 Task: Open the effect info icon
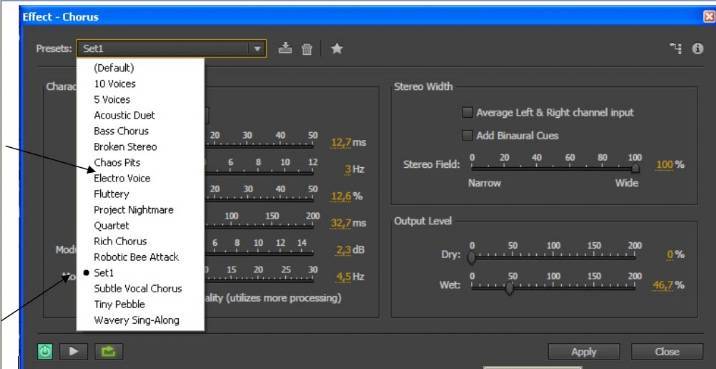click(x=697, y=48)
